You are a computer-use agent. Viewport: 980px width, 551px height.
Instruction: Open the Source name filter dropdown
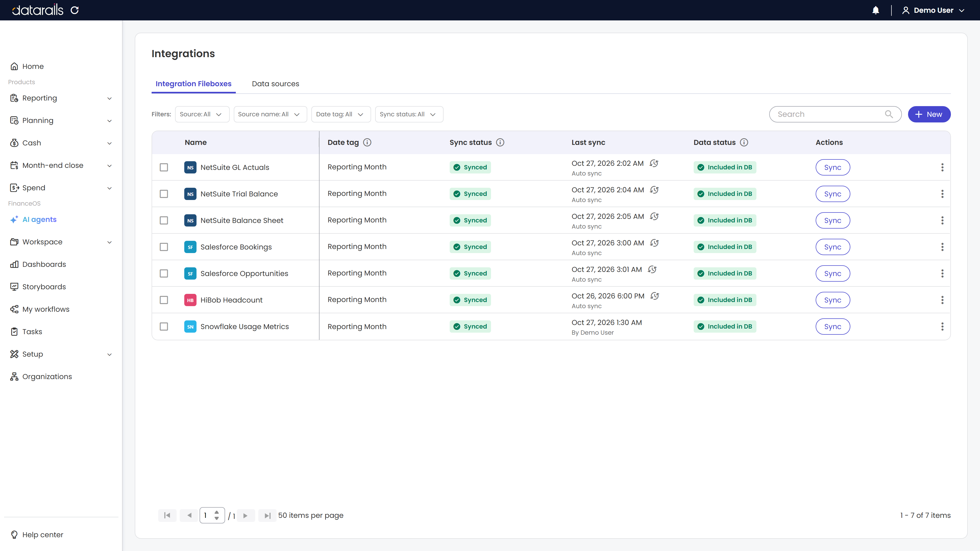click(270, 114)
